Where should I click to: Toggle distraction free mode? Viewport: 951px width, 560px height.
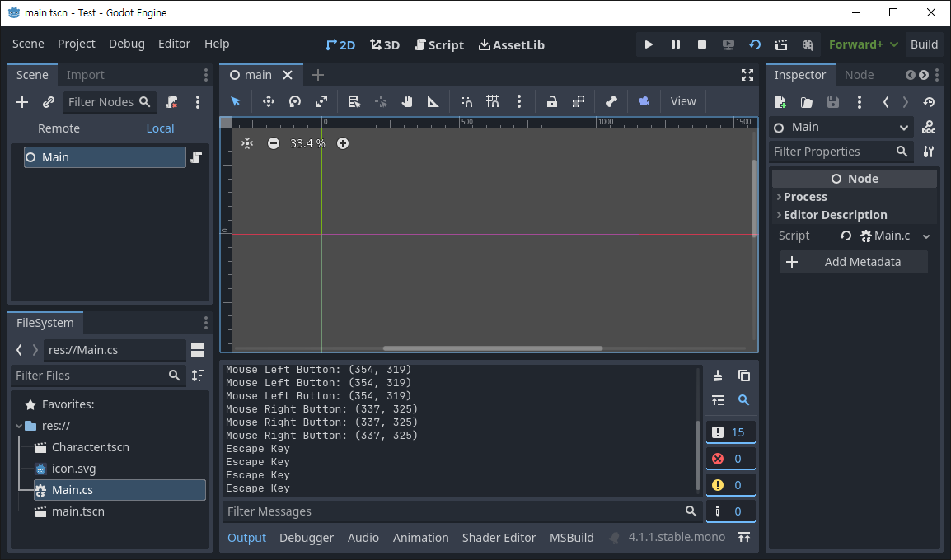(x=747, y=75)
